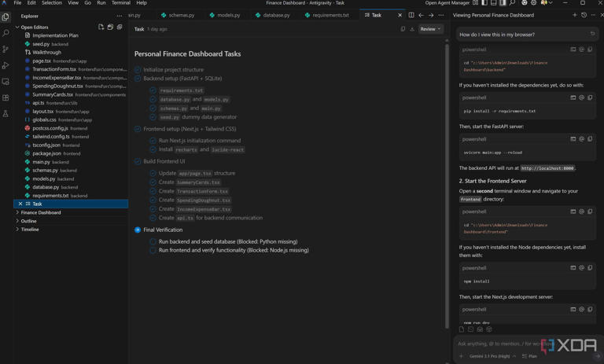Open the Run and Debug view
The width and height of the screenshot is (604, 364).
pyautogui.click(x=6, y=65)
